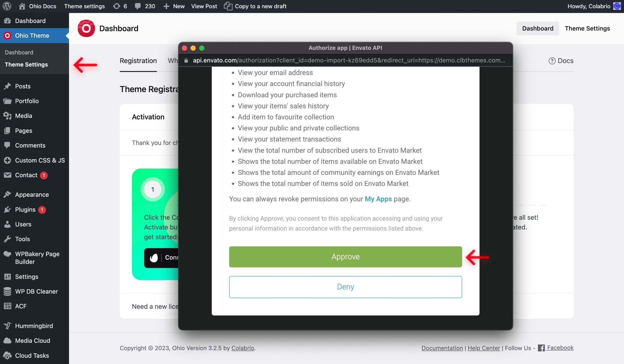Screen dimensions: 624x364
Task: Open the Appearance menu
Action: tap(34, 195)
